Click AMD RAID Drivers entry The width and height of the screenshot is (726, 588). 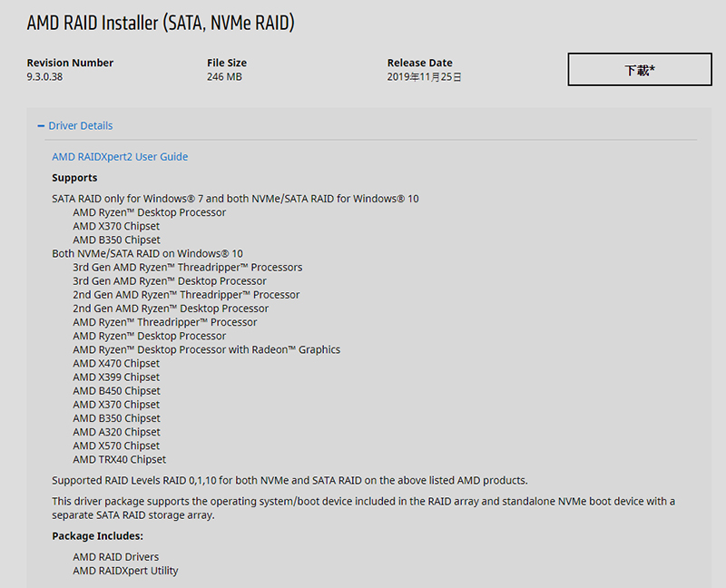pyautogui.click(x=116, y=557)
